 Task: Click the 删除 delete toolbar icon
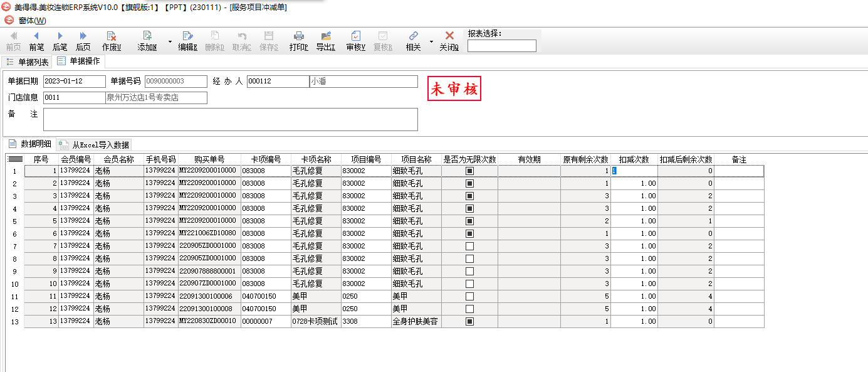[x=214, y=41]
